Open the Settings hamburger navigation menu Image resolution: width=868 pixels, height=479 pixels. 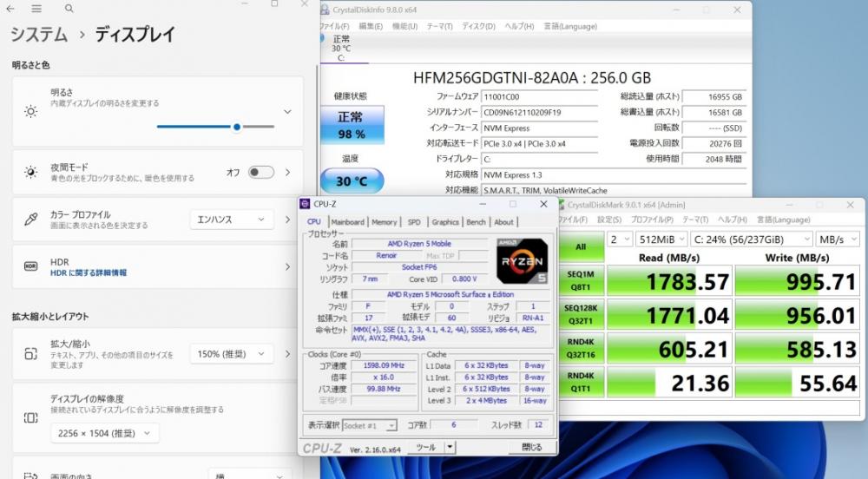[36, 9]
